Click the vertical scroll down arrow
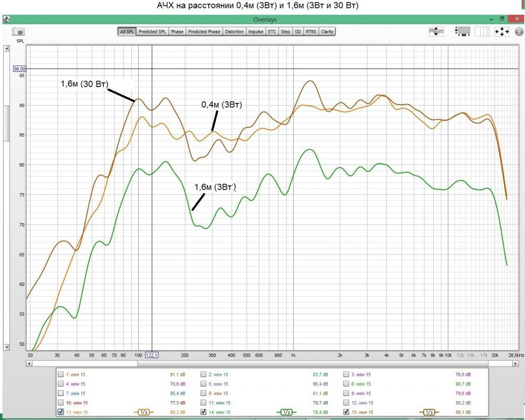Image resolution: width=525 pixels, height=420 pixels. click(6, 348)
